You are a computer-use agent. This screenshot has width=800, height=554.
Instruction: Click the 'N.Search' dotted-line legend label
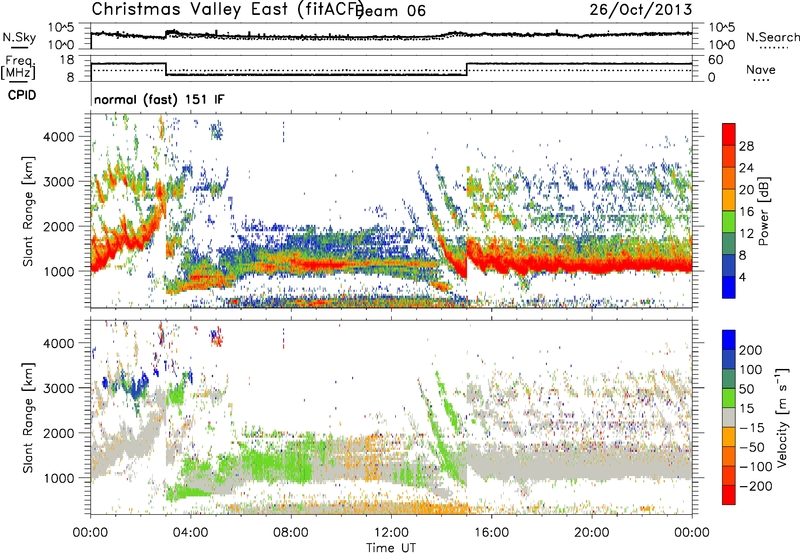pyautogui.click(x=772, y=37)
